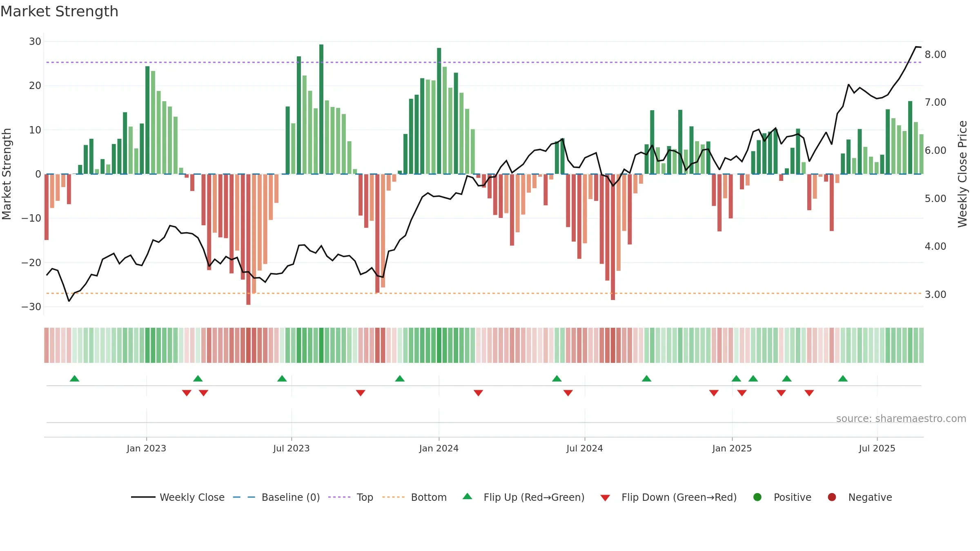The height and width of the screenshot is (551, 980).
Task: Click the vertical 'Market Strength' left axis label
Action: pyautogui.click(x=7, y=174)
